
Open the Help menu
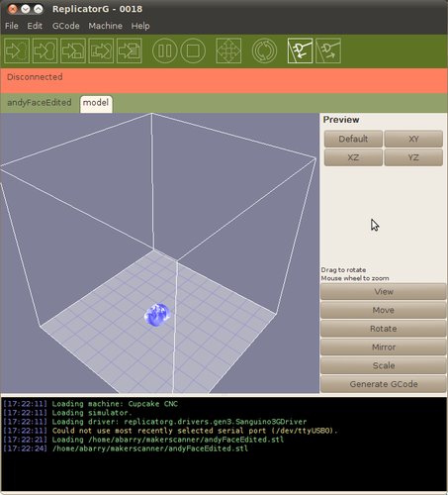pos(140,26)
